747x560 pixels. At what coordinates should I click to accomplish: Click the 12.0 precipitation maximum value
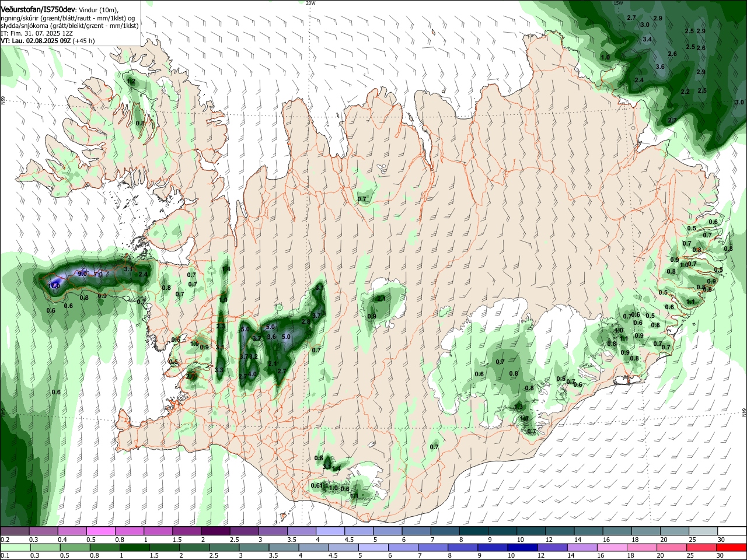coord(54,286)
